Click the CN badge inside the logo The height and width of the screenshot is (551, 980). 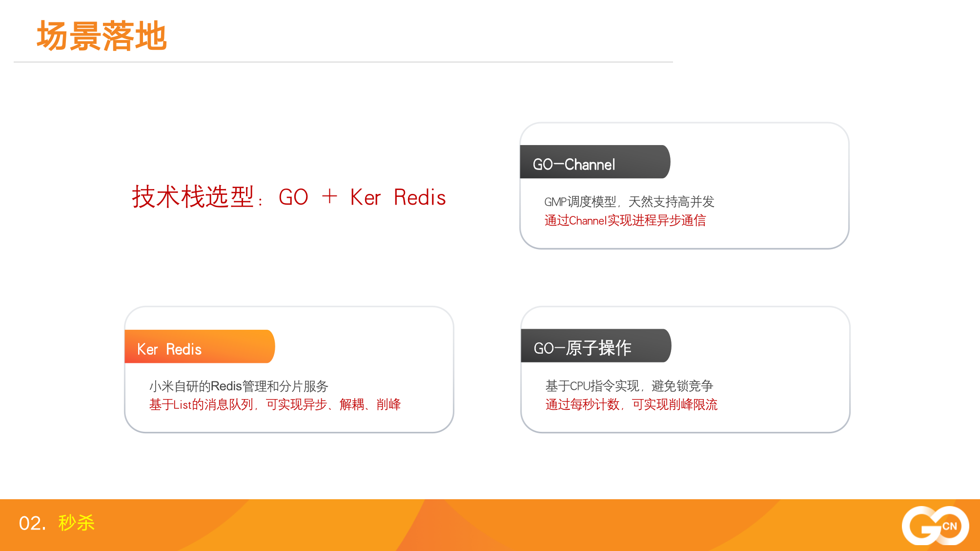(x=949, y=526)
